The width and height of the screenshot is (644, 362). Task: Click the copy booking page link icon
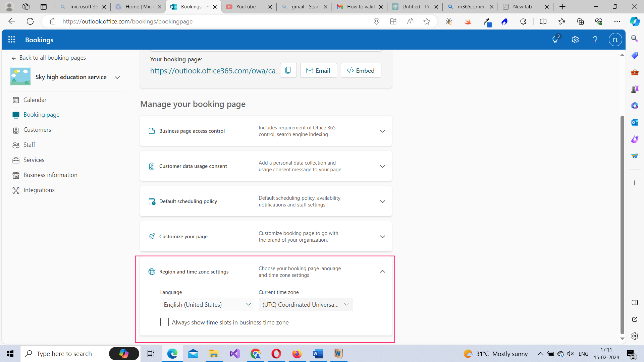pyautogui.click(x=288, y=70)
